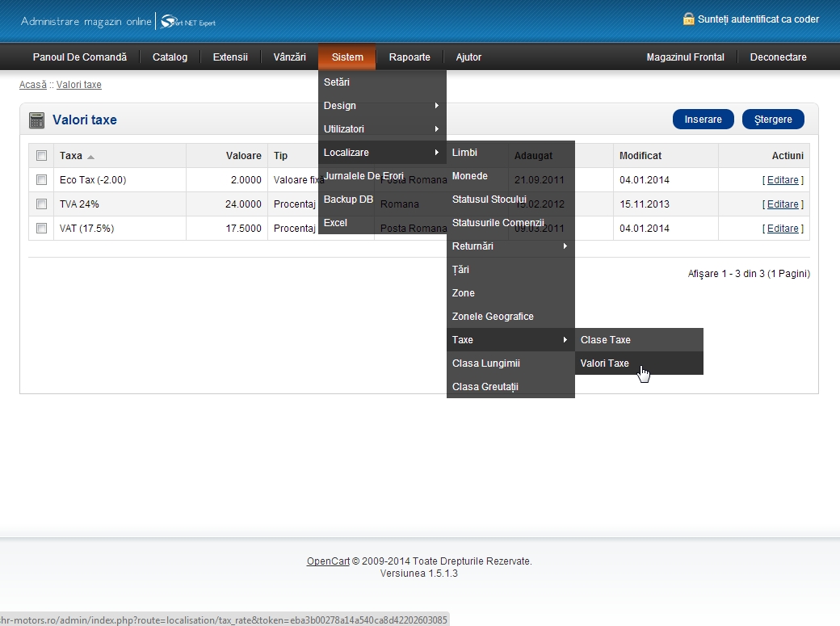Click the Smart NET Expert logo
The height and width of the screenshot is (626, 840).
click(188, 22)
